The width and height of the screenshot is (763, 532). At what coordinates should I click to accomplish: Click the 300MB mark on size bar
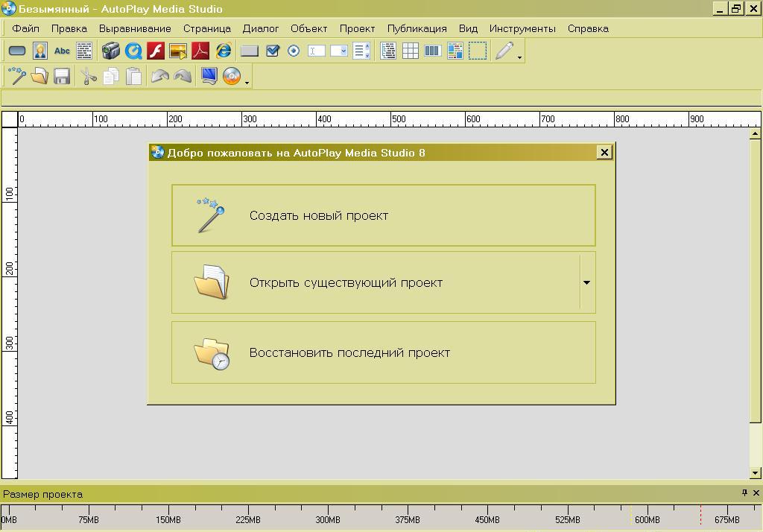pos(328,520)
